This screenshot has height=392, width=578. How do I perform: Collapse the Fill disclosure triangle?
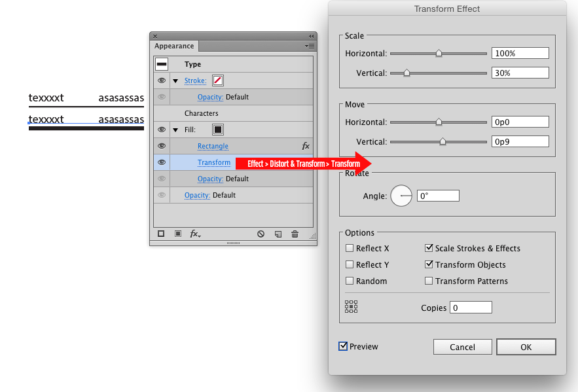pyautogui.click(x=175, y=129)
